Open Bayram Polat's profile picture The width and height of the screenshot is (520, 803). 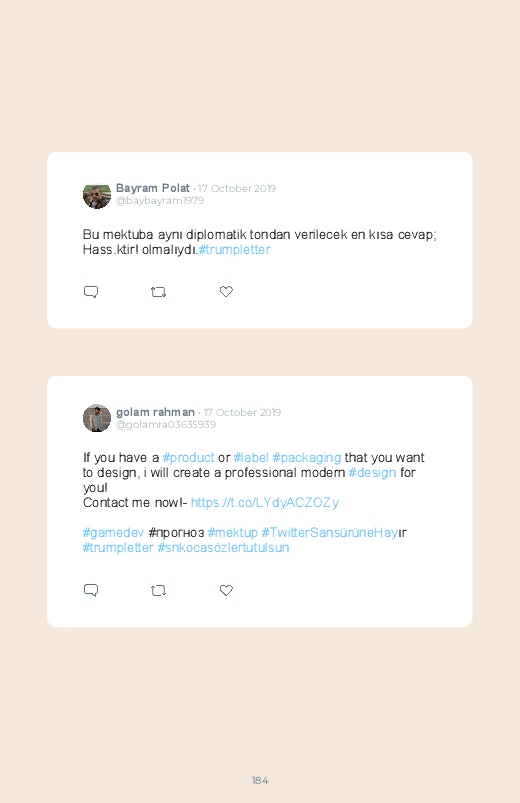pyautogui.click(x=97, y=195)
